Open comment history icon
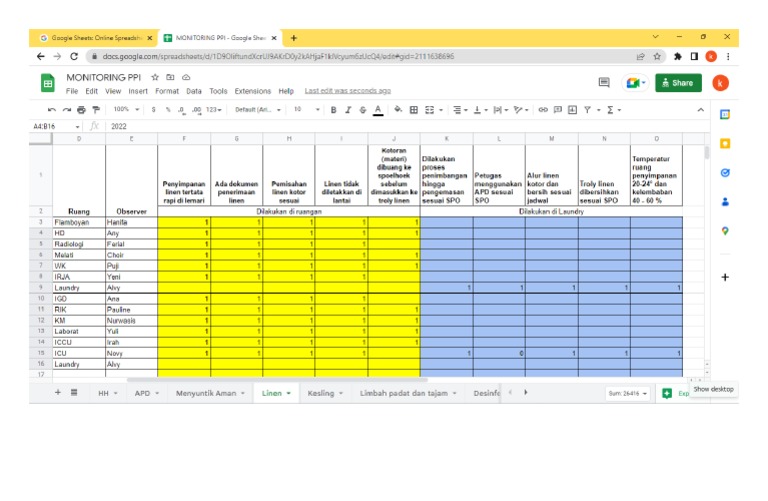 604,82
